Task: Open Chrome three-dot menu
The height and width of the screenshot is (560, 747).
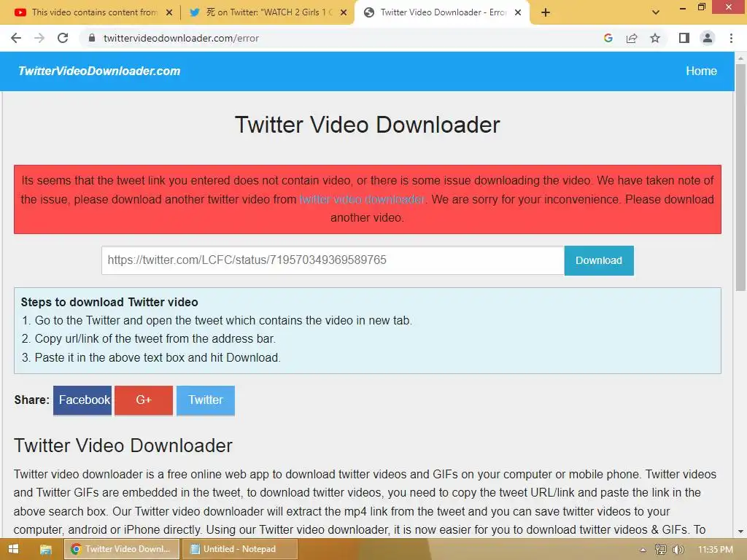Action: point(731,38)
